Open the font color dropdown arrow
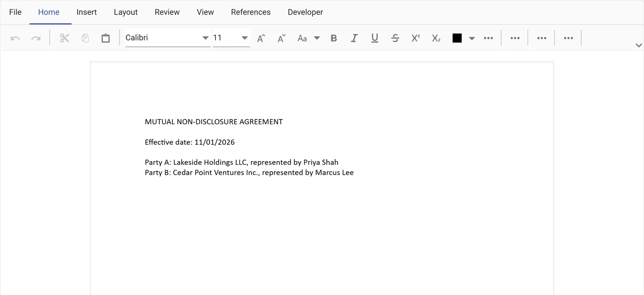 click(472, 38)
